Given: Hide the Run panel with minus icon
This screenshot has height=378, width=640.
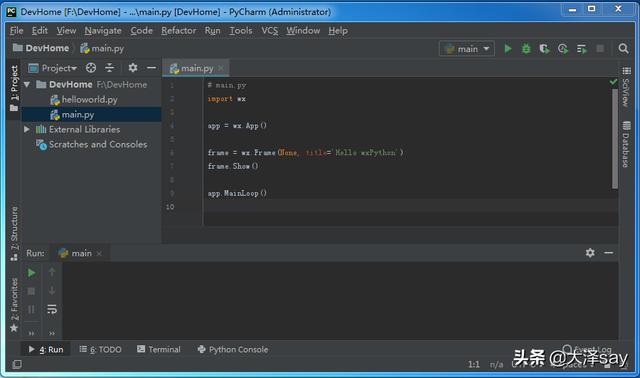Looking at the screenshot, I should pos(609,253).
